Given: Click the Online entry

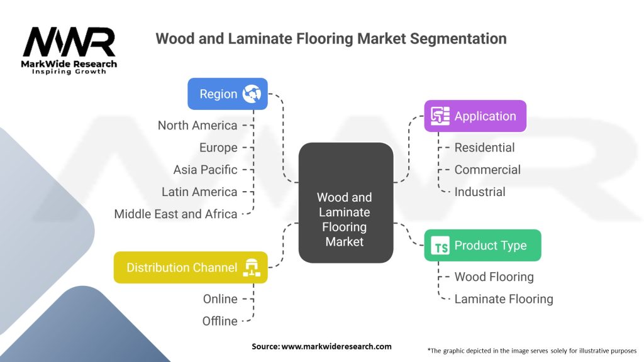Looking at the screenshot, I should pos(220,299).
